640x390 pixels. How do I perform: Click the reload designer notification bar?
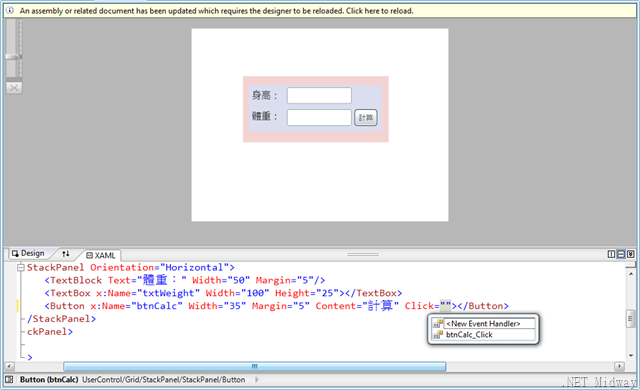[320, 11]
